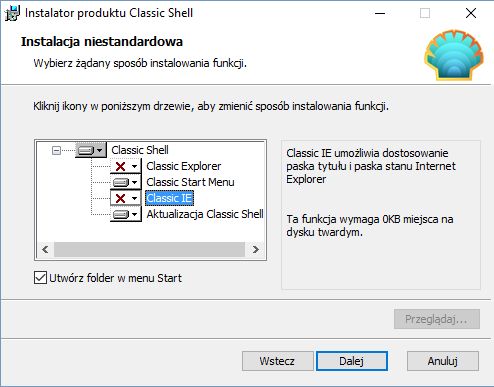The image size is (494, 387).
Task: Open install options for Aktualizacja Classic Shell
Action: pos(126,214)
